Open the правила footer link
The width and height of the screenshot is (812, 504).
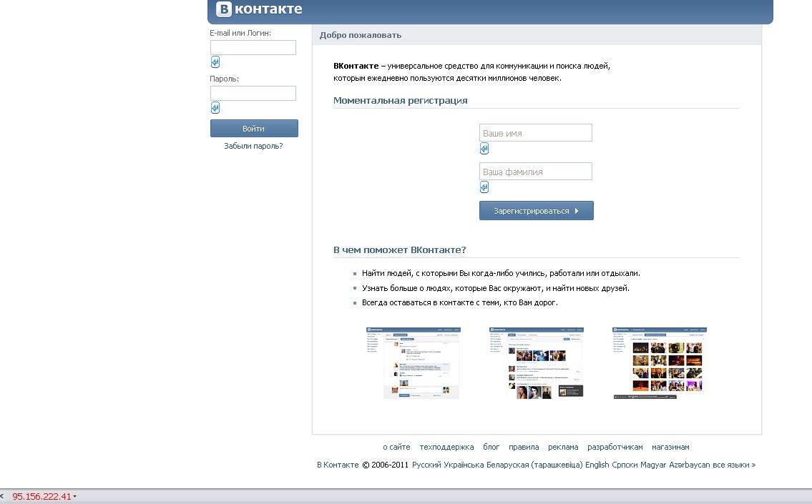pos(524,447)
